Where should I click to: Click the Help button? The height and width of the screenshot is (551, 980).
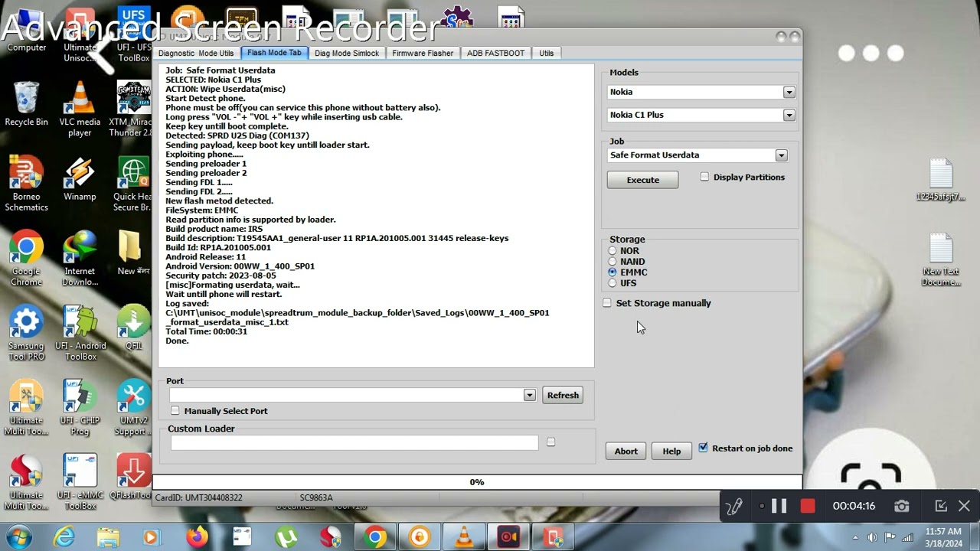(x=671, y=451)
